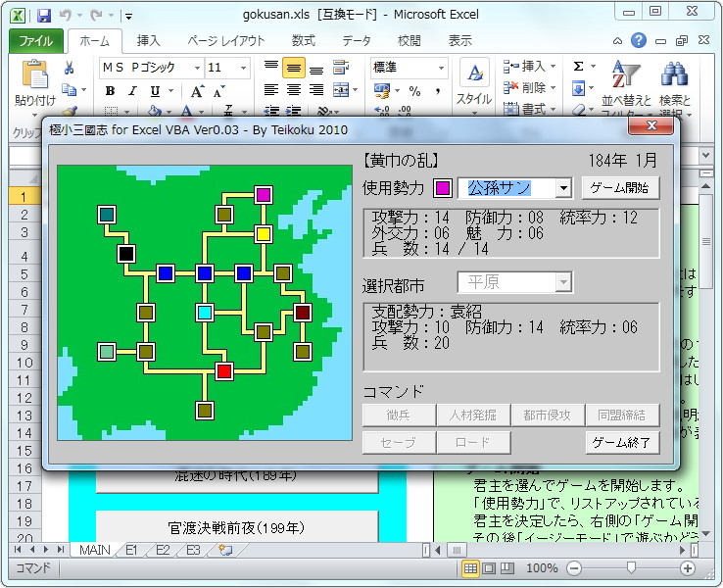Open 検索と選択 binoculars icon
Image resolution: width=723 pixels, height=588 pixels.
point(675,87)
